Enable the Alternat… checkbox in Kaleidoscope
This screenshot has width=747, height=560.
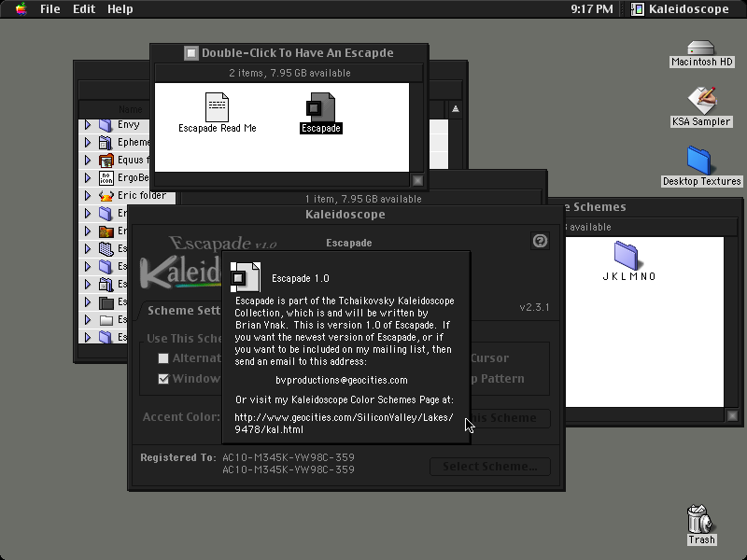pyautogui.click(x=163, y=358)
